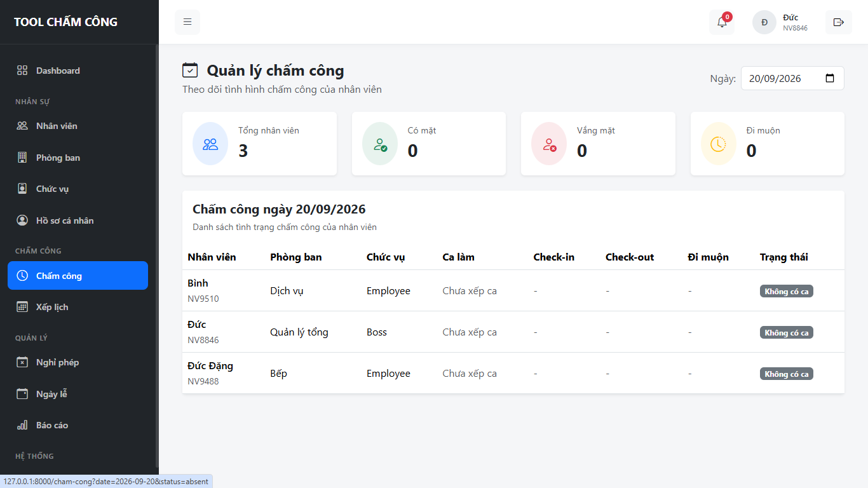This screenshot has height=488, width=868.
Task: Toggle the sidebar with the hamburger icon
Action: point(187,22)
